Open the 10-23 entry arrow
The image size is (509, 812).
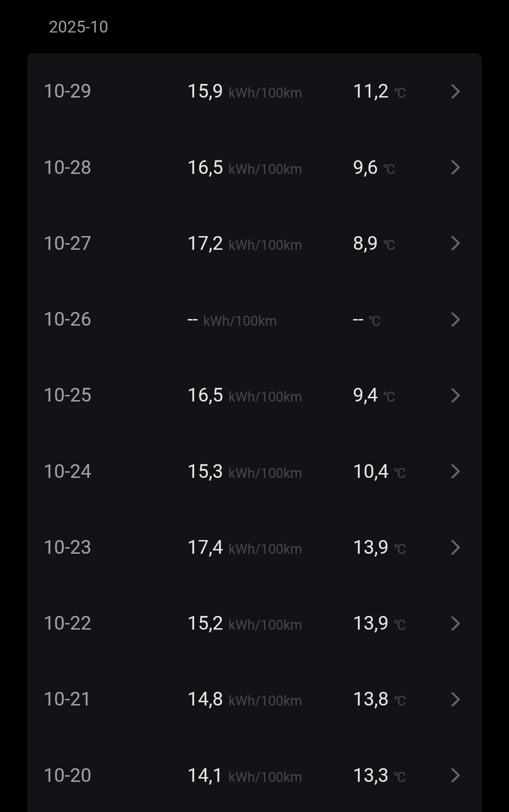point(455,548)
